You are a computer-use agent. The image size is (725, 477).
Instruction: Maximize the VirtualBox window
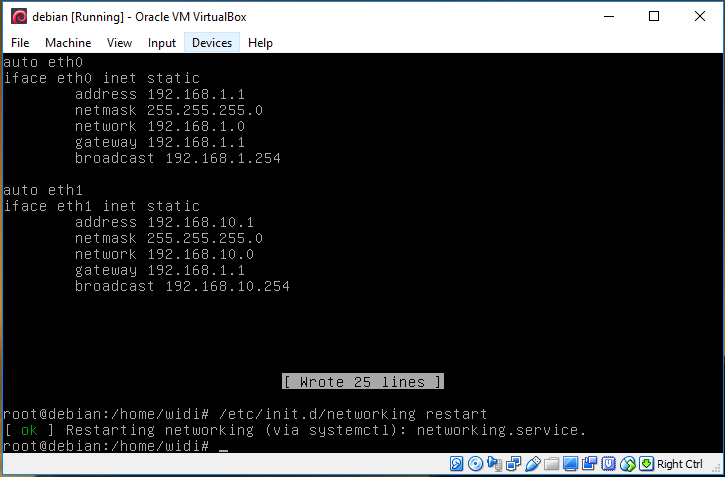click(x=654, y=17)
